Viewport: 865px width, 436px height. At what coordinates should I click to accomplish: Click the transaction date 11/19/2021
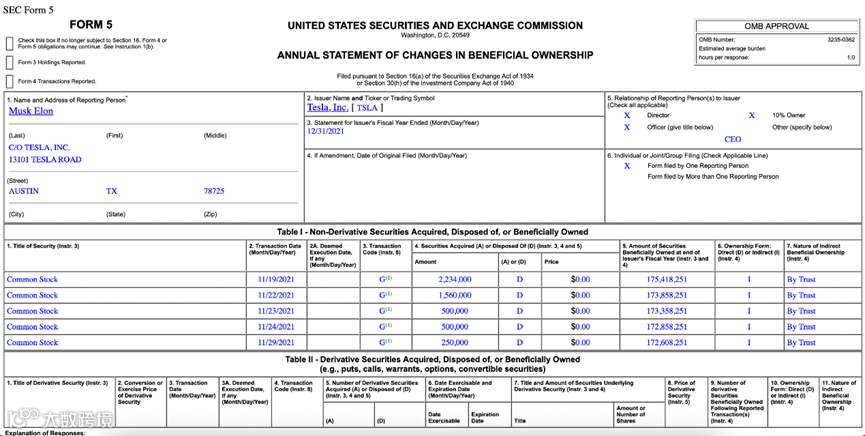(x=276, y=279)
